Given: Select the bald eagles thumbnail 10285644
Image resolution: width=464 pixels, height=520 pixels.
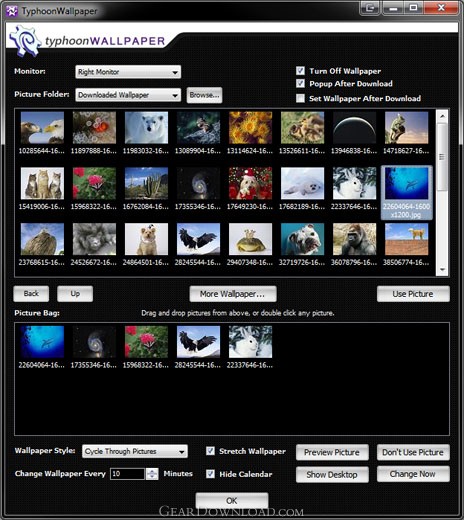Looking at the screenshot, I should click(x=42, y=128).
